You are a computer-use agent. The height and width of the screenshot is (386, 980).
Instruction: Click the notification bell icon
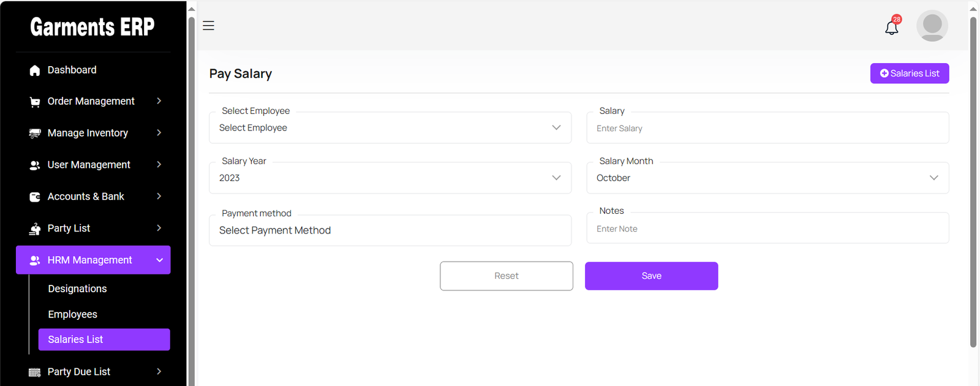click(891, 28)
